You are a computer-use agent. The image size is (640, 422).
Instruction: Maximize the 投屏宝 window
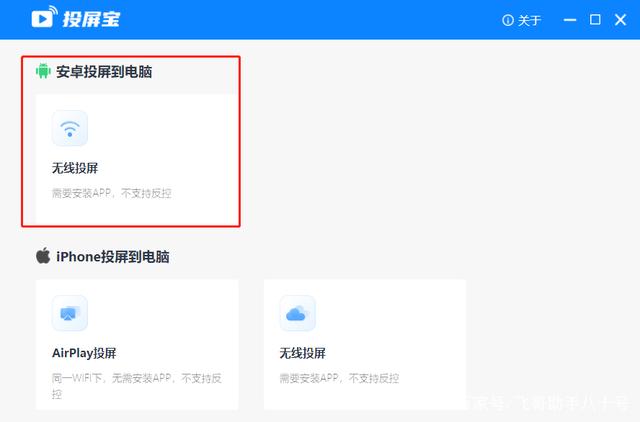595,20
